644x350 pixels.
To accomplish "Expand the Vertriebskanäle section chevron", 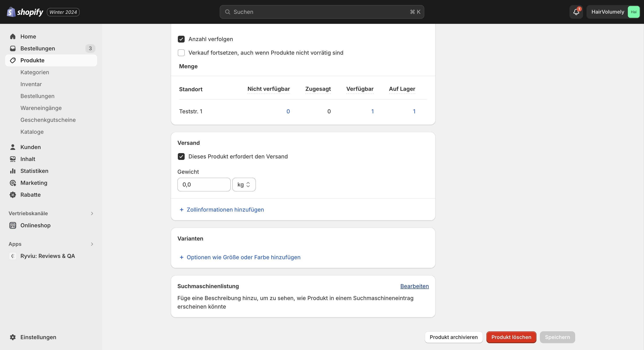I will click(92, 213).
